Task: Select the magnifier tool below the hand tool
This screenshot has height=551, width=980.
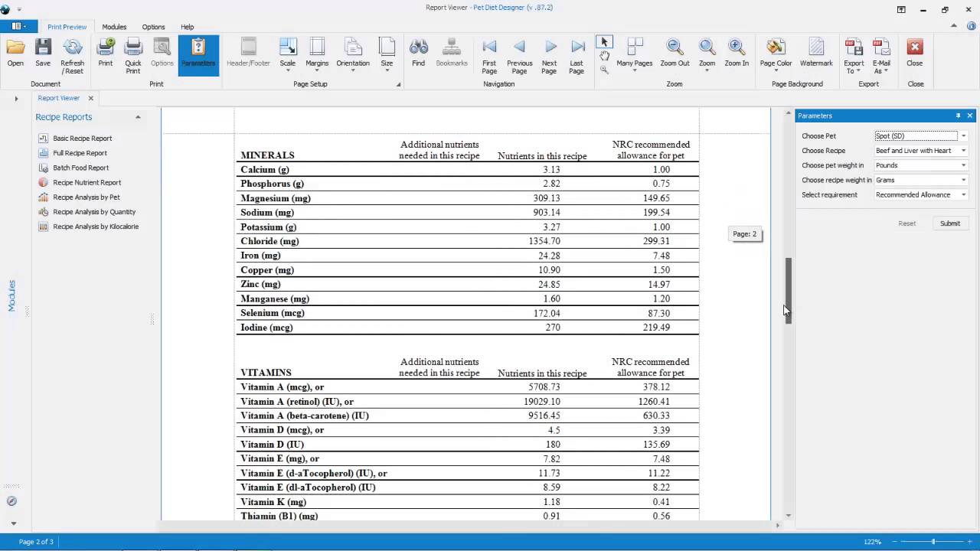Action: pyautogui.click(x=604, y=70)
